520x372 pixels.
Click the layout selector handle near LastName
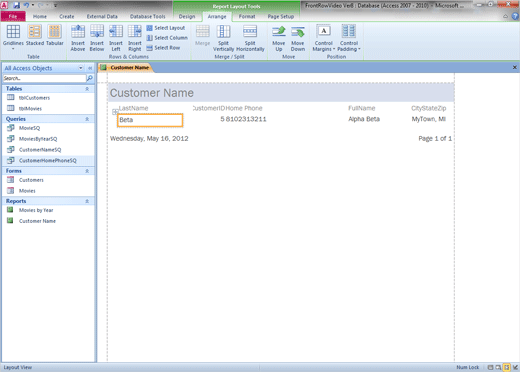pos(115,112)
